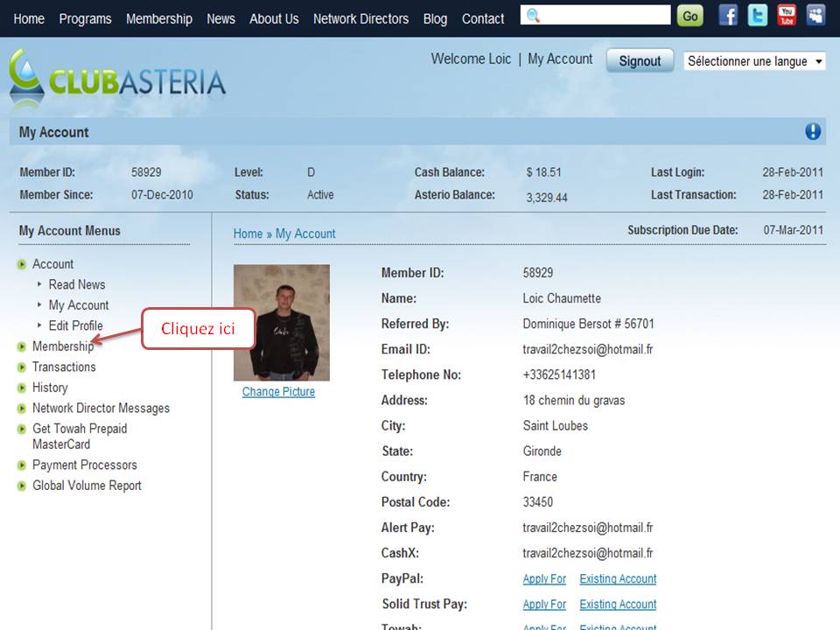Open the Sélectionner une langue dropdown
The height and width of the screenshot is (630, 840).
(754, 61)
